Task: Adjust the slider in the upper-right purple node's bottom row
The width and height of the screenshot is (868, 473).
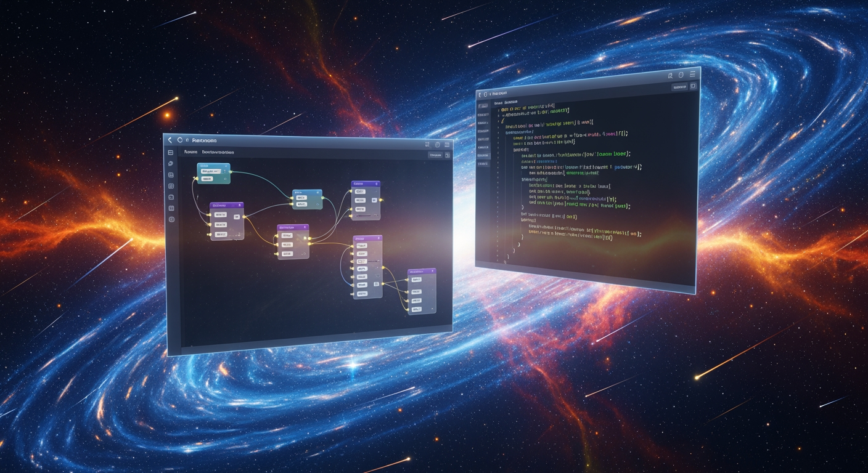Action: (365, 216)
